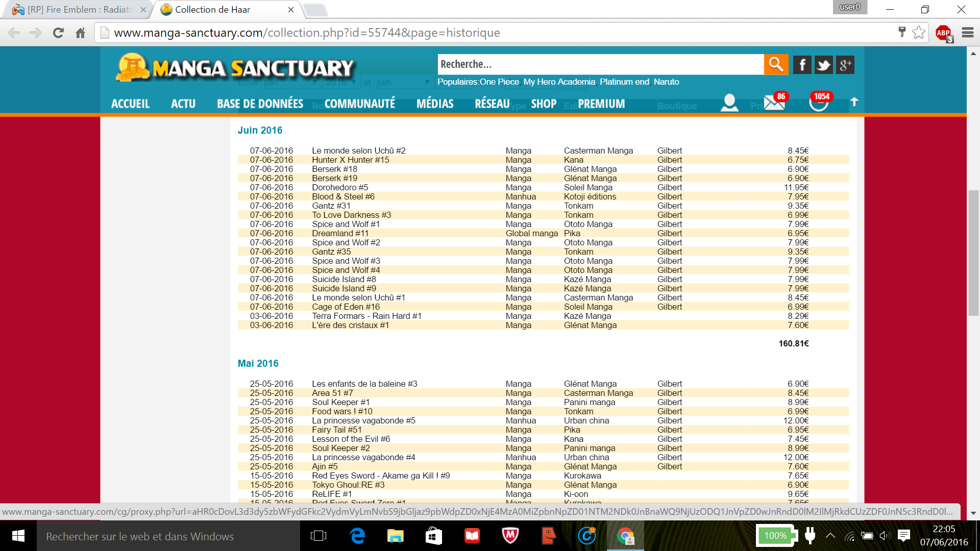Open the RÉSEAU menu

tap(492, 104)
